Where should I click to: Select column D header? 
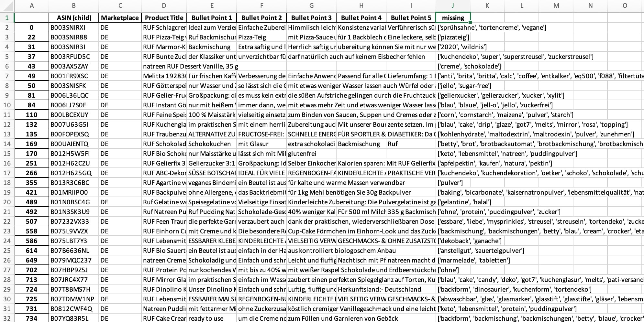coord(164,5)
